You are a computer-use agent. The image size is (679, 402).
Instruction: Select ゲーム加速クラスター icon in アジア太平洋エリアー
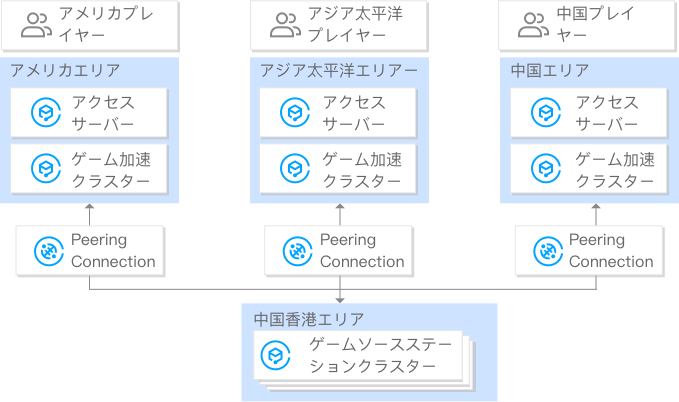pyautogui.click(x=295, y=169)
